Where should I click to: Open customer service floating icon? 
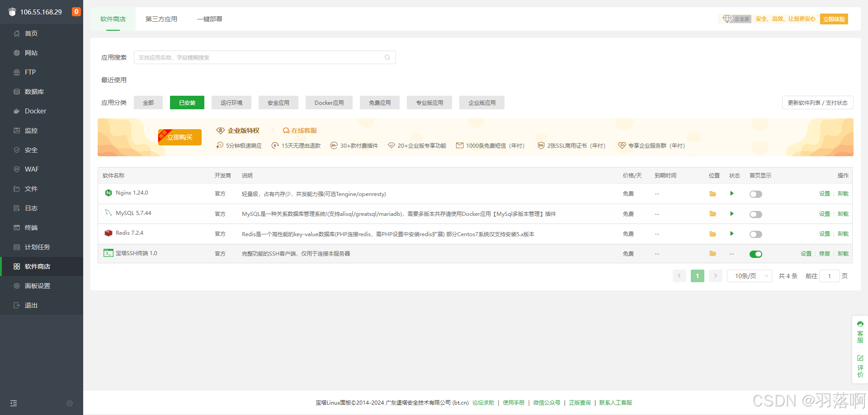coord(860,332)
